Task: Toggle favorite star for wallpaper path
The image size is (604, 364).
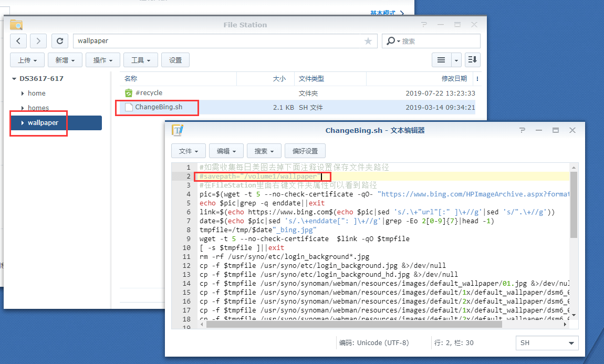Action: (x=368, y=41)
